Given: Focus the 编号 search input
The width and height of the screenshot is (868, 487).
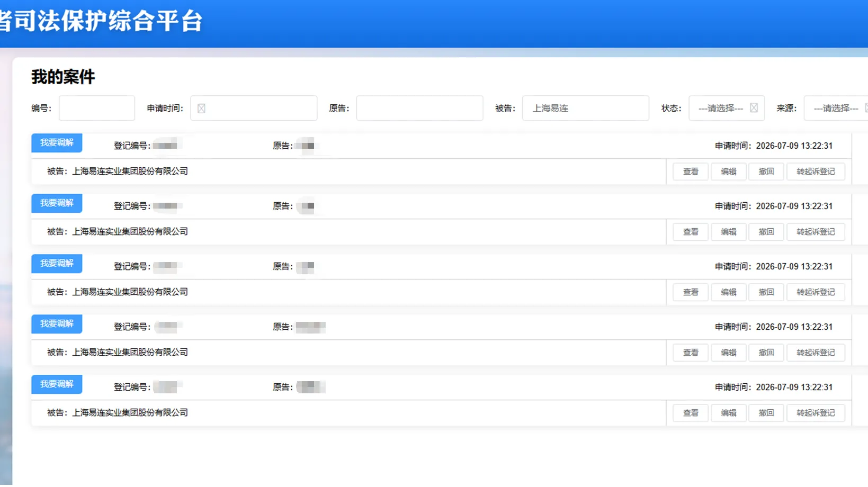Looking at the screenshot, I should point(97,108).
